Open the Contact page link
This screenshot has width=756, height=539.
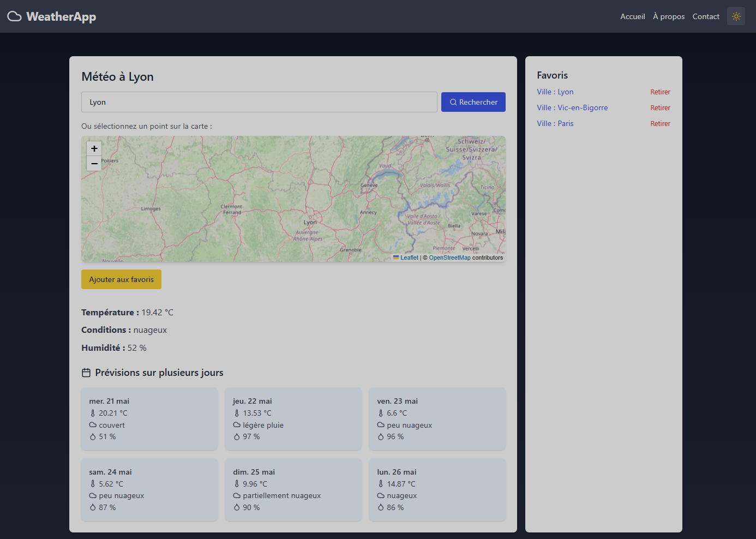(x=706, y=16)
